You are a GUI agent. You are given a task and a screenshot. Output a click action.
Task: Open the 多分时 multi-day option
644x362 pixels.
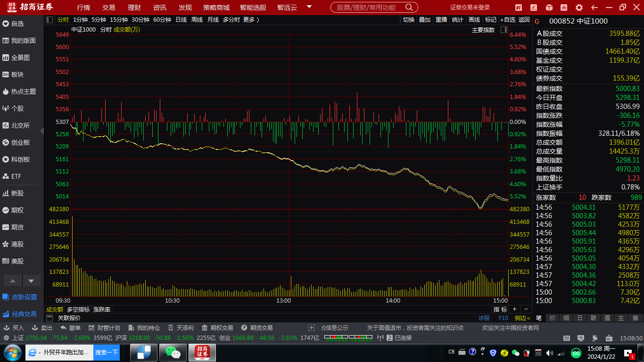point(231,20)
